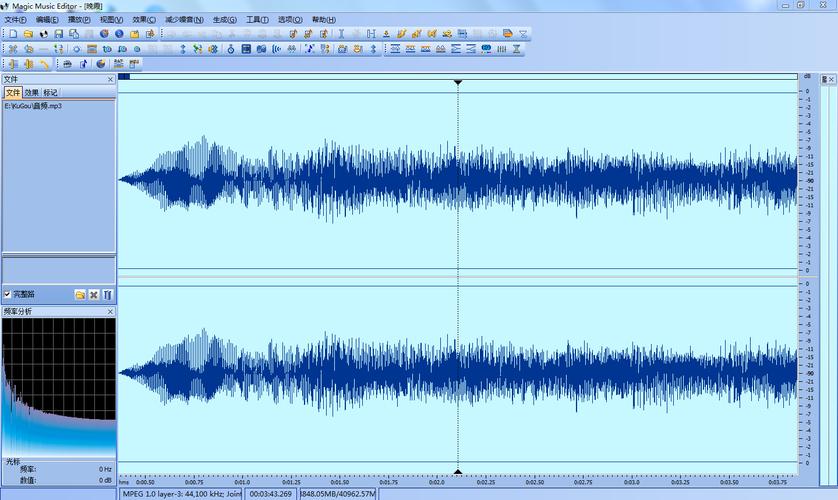
Task: Open the 效果(C) menu
Action: pos(144,20)
